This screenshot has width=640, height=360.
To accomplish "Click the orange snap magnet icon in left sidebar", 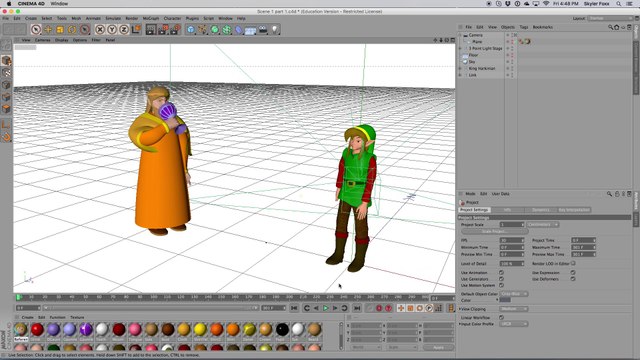I will (6, 137).
